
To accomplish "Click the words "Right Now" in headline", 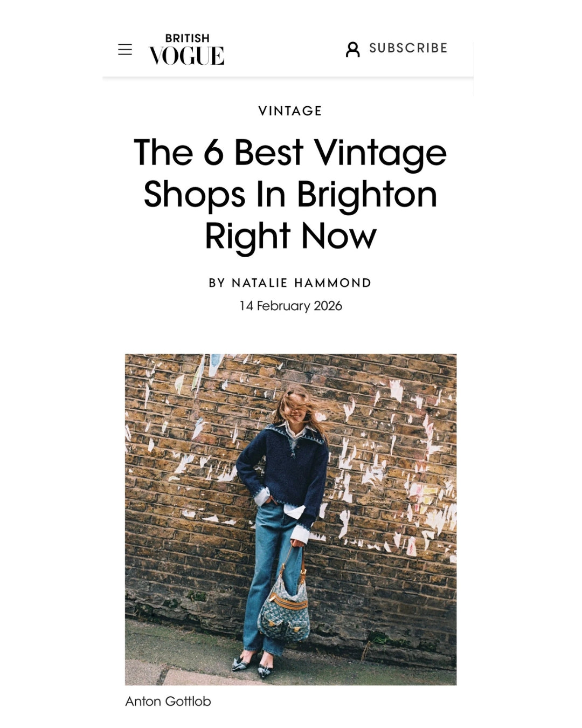I will (290, 236).
